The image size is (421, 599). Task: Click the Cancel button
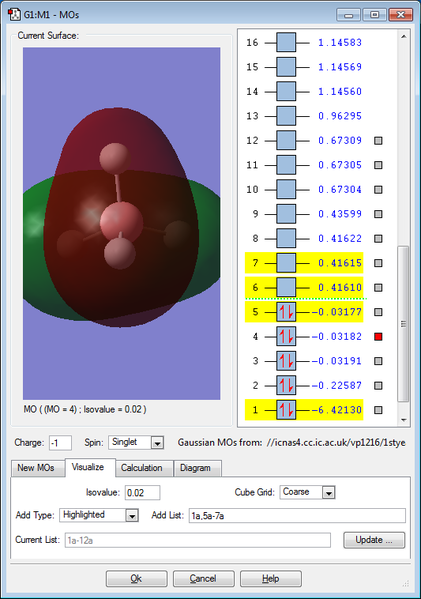[203, 578]
